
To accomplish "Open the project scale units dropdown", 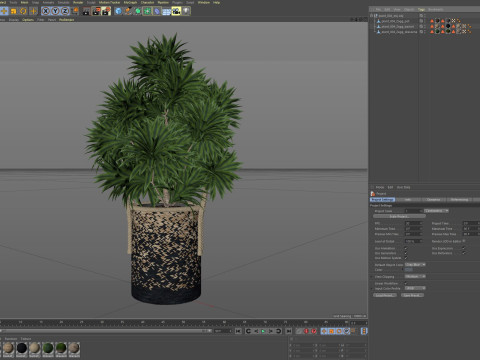I will pyautogui.click(x=436, y=211).
